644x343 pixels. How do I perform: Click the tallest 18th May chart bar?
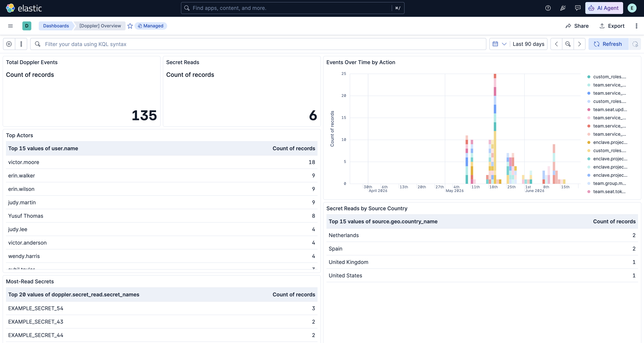(x=495, y=129)
